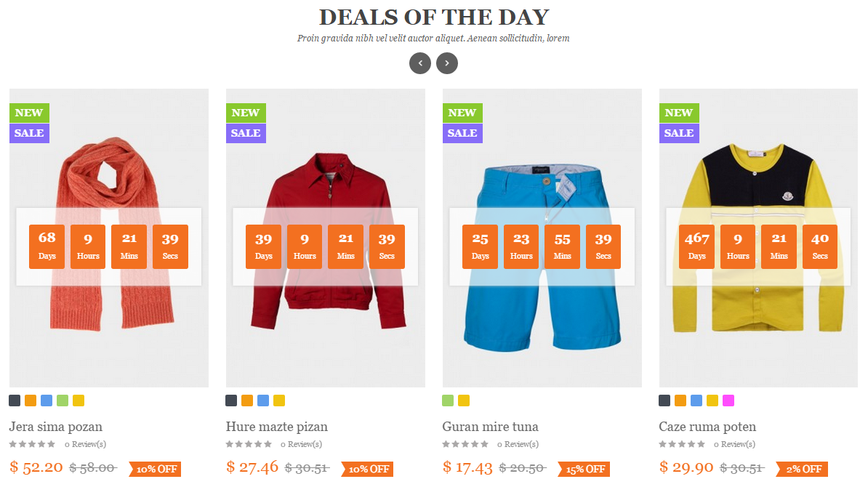The height and width of the screenshot is (495, 868).
Task: Click the next arrow in deals carousel
Action: [447, 63]
